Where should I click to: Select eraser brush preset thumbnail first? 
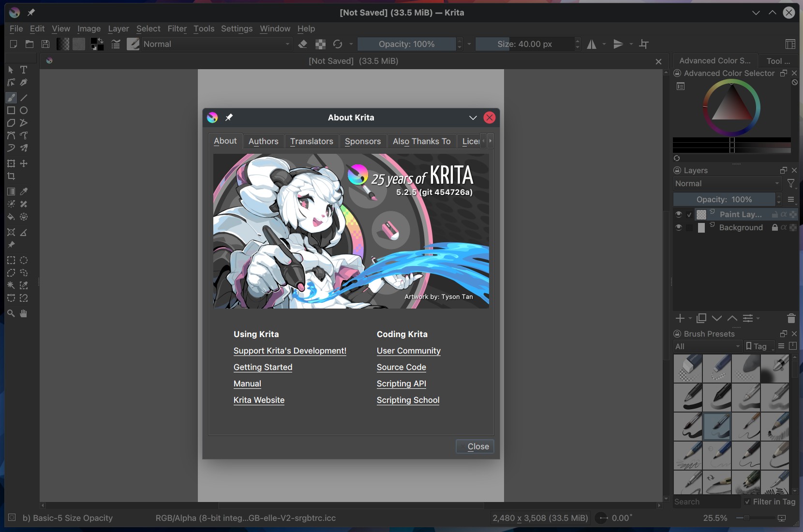click(688, 369)
